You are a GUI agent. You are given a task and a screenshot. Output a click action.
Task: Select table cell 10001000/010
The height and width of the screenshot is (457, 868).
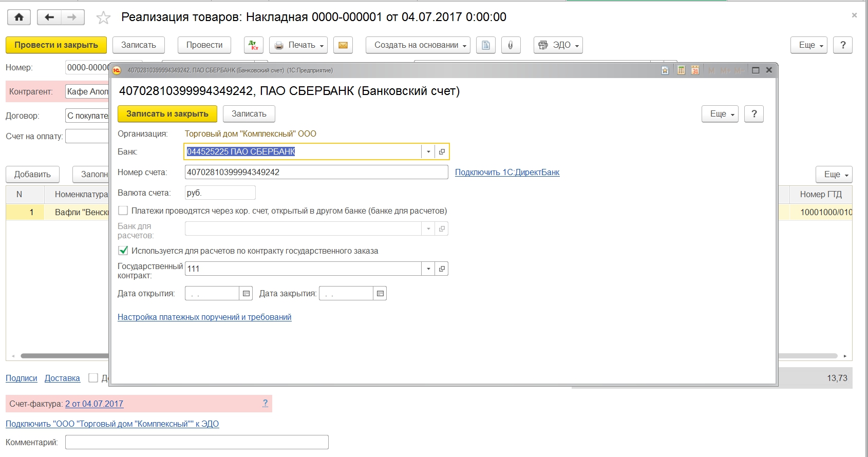821,212
